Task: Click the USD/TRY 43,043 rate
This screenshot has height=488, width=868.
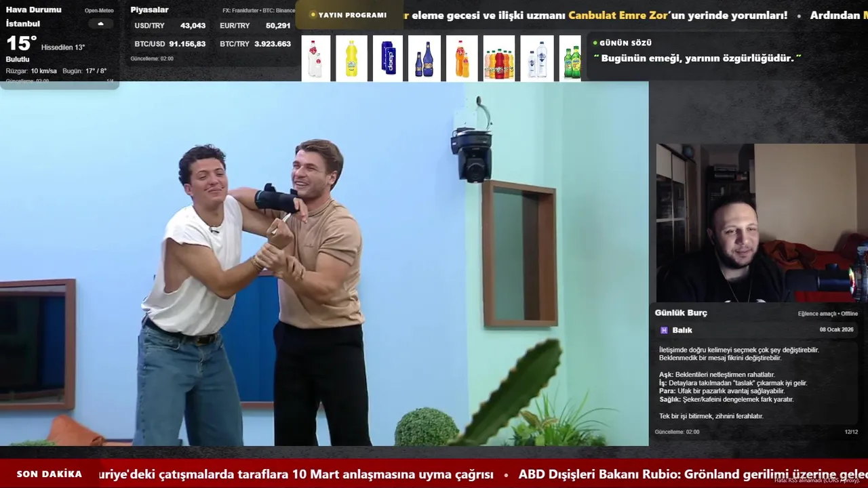Action: point(170,26)
